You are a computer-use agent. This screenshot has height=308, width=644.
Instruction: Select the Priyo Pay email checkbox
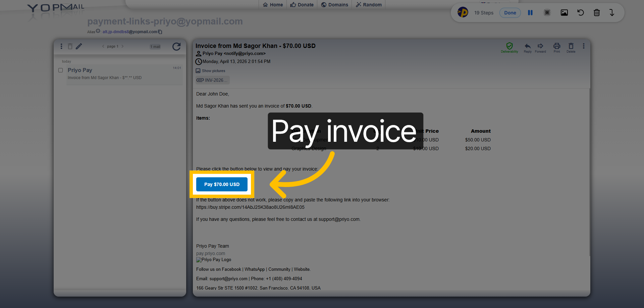click(60, 70)
